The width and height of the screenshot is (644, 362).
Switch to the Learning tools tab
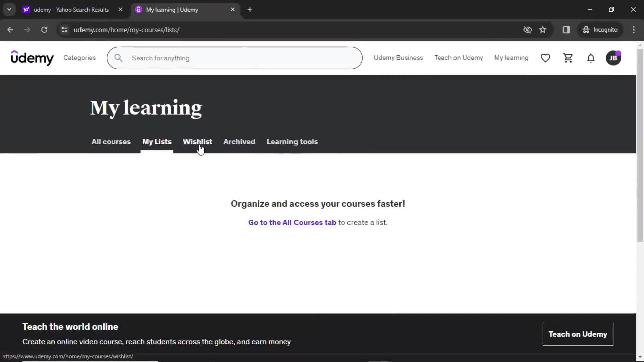(292, 142)
